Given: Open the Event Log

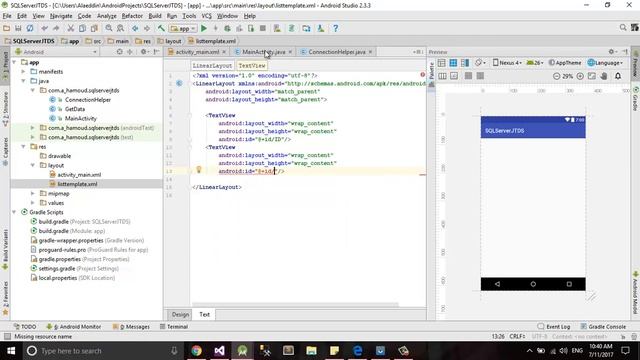Looking at the screenshot, I should tap(554, 327).
